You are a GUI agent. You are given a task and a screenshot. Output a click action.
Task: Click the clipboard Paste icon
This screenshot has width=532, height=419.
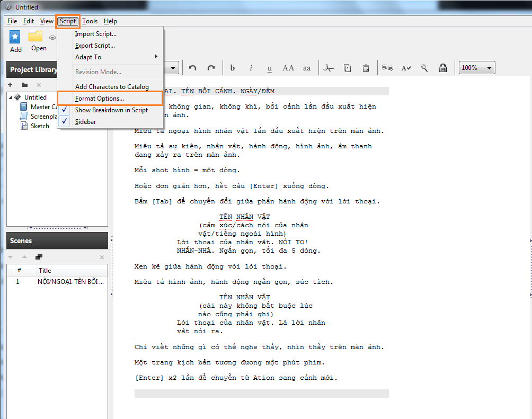pos(366,68)
